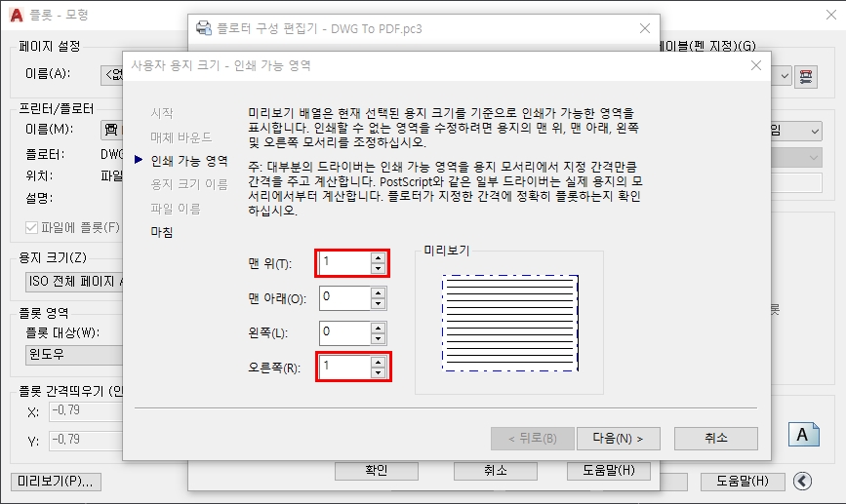The width and height of the screenshot is (846, 504).
Task: Click the 다음(N) > next button
Action: (x=619, y=439)
